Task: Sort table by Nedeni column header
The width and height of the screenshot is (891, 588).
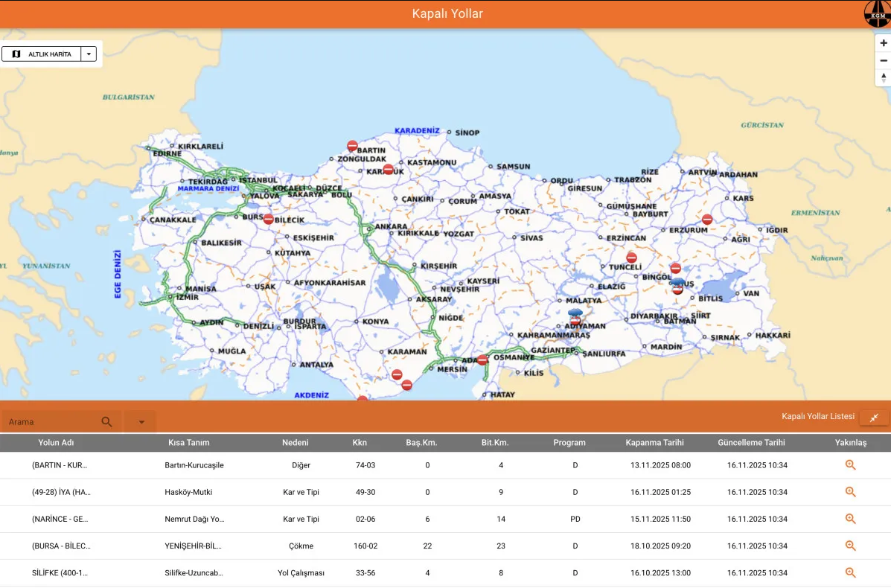Action: click(295, 442)
